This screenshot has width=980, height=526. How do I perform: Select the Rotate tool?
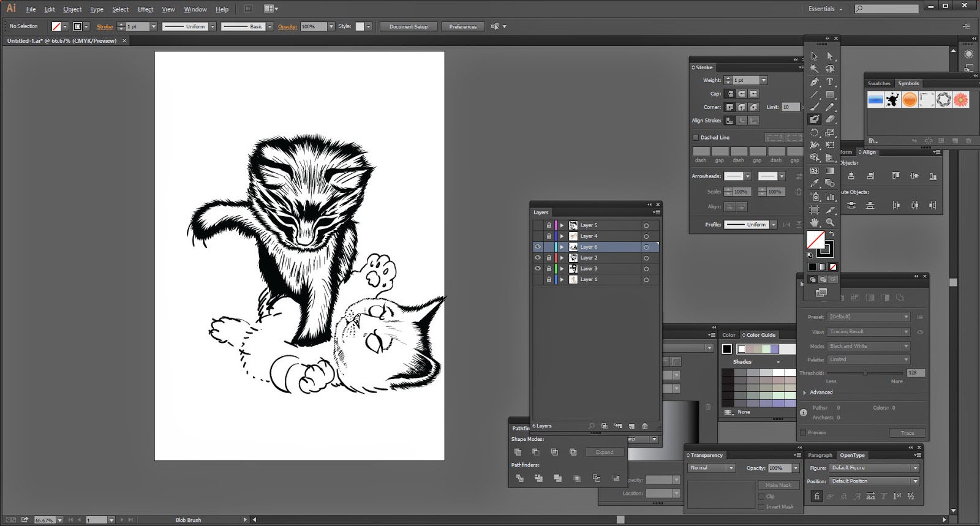click(814, 132)
